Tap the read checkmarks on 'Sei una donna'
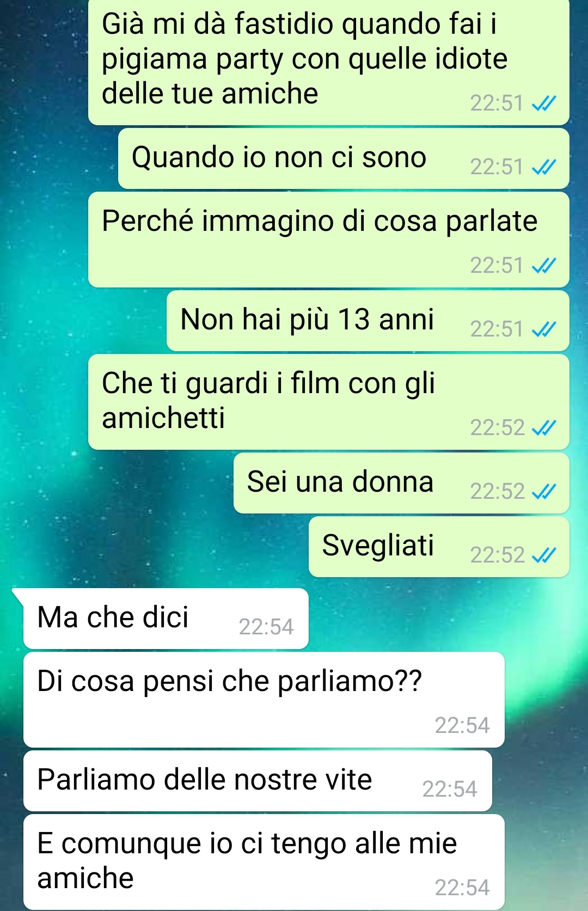This screenshot has height=911, width=588. [x=544, y=492]
